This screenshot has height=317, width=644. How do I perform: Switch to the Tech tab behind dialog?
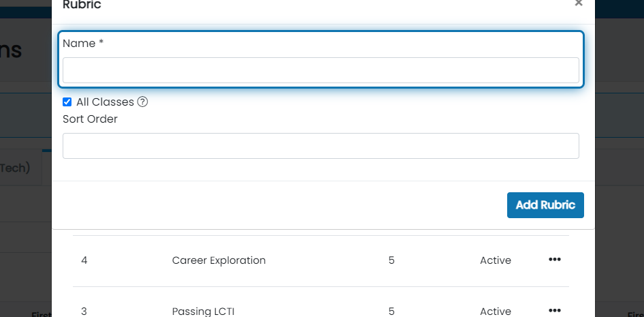[15, 168]
